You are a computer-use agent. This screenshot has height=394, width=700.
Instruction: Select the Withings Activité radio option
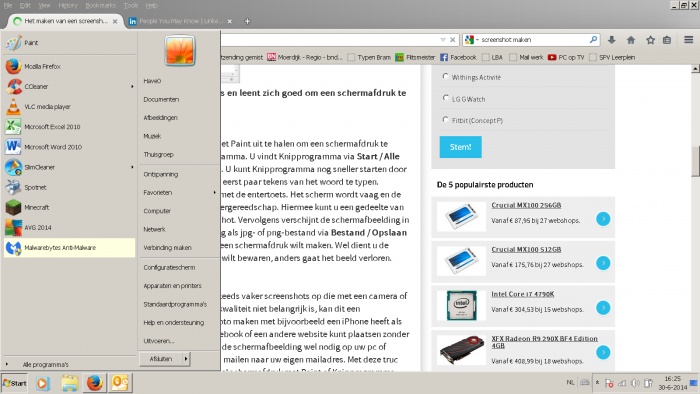(445, 76)
